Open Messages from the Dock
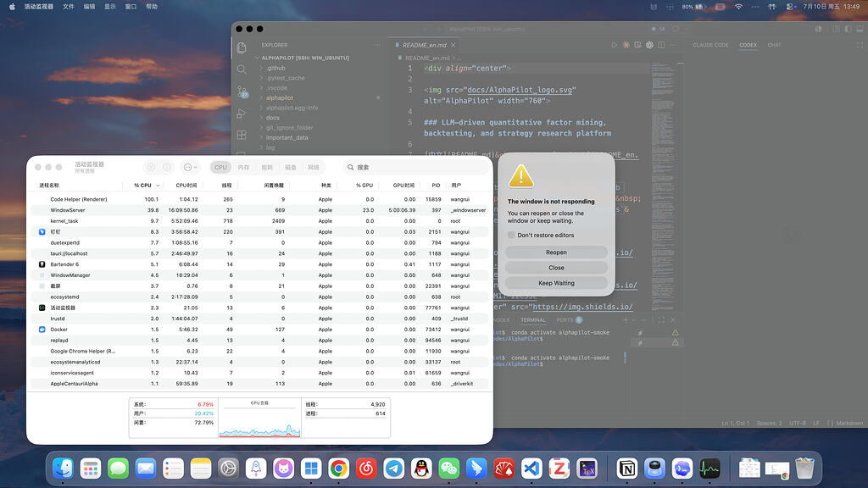 (x=118, y=469)
